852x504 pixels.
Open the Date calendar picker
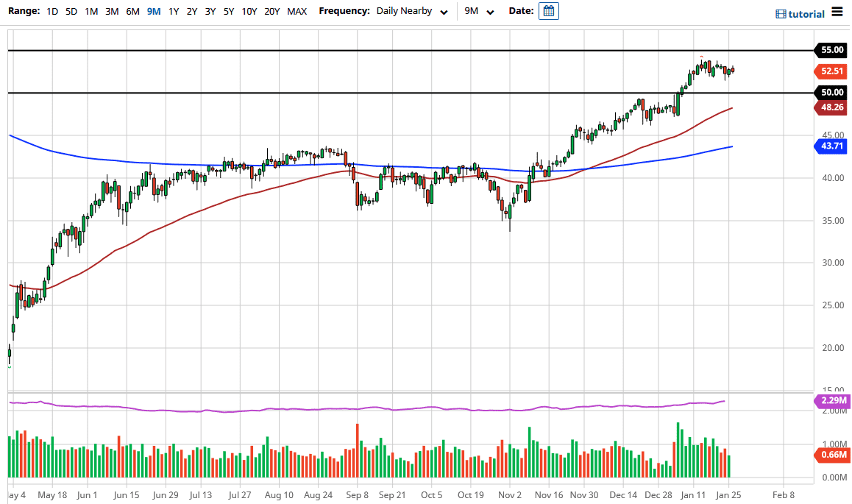point(548,11)
